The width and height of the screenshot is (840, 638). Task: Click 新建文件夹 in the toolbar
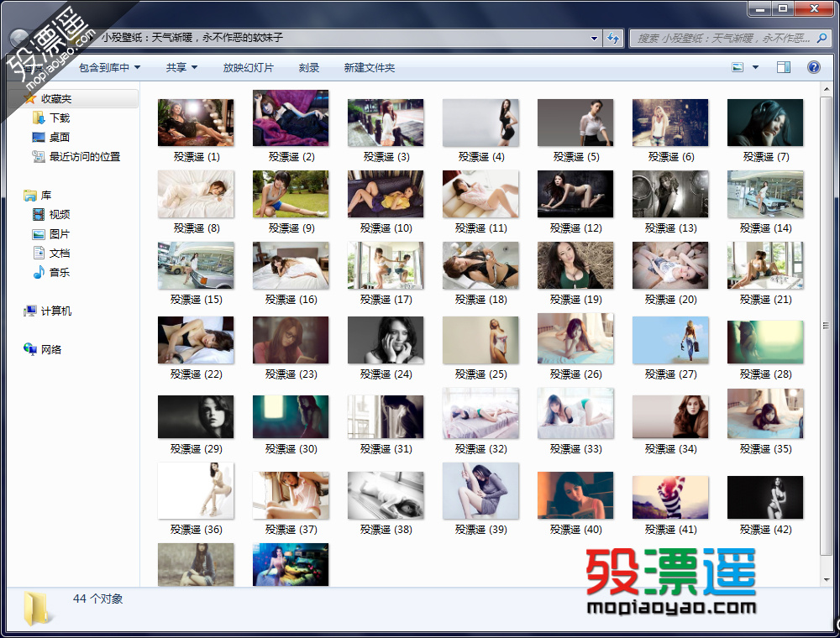pyautogui.click(x=369, y=67)
